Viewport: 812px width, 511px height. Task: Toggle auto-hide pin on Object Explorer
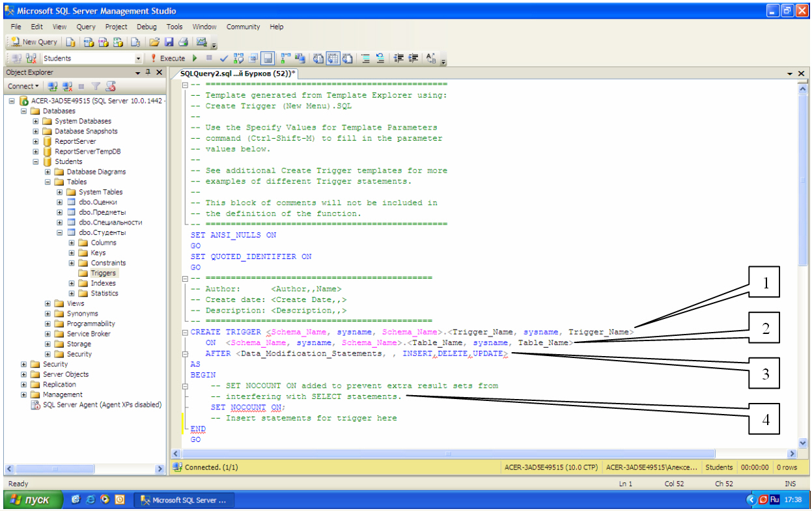pyautogui.click(x=148, y=72)
